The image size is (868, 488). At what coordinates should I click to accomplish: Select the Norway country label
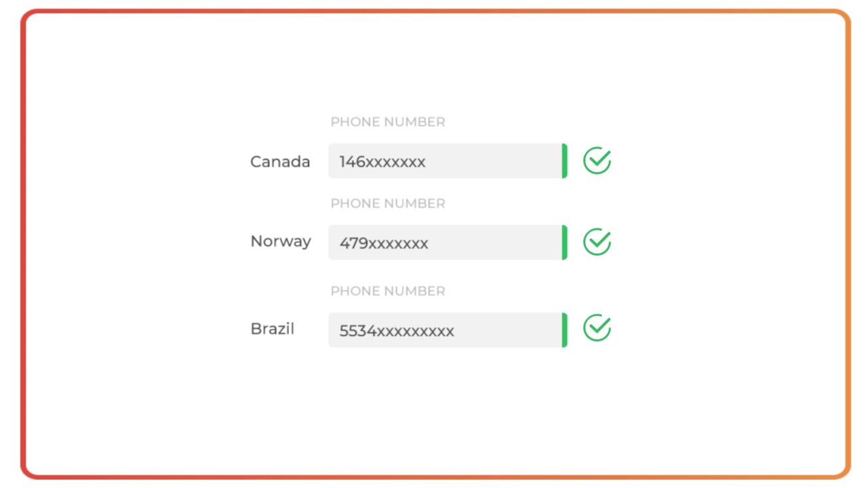(x=281, y=242)
